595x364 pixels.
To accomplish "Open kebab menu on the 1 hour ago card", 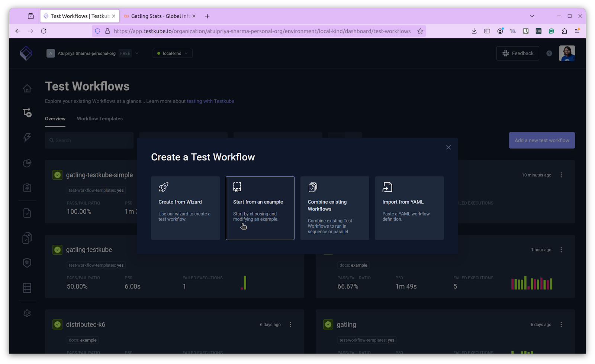I will point(561,250).
